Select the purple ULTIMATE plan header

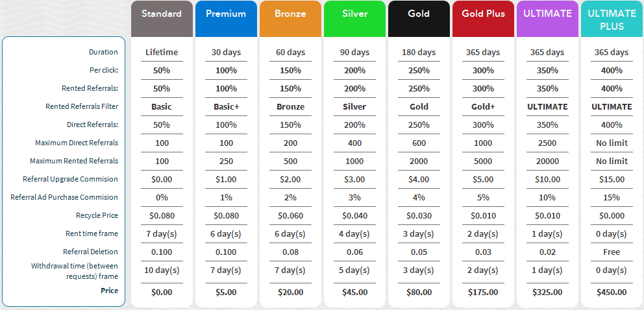coord(547,19)
